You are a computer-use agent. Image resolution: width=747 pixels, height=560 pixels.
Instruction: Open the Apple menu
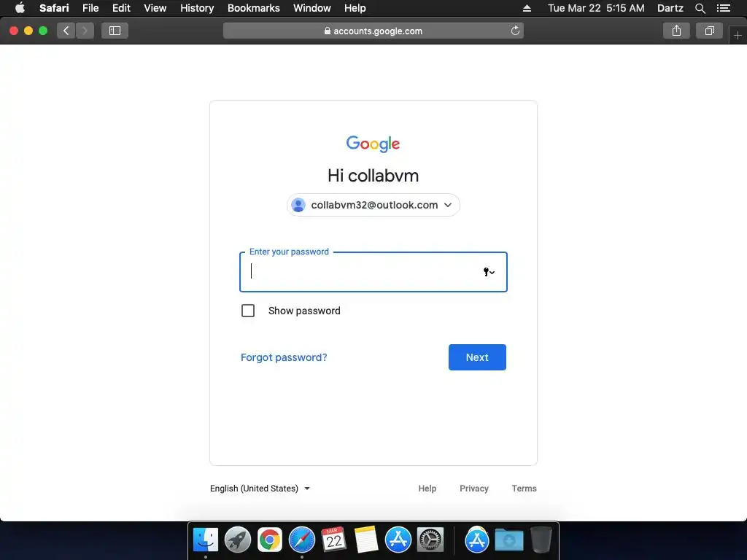(x=20, y=8)
